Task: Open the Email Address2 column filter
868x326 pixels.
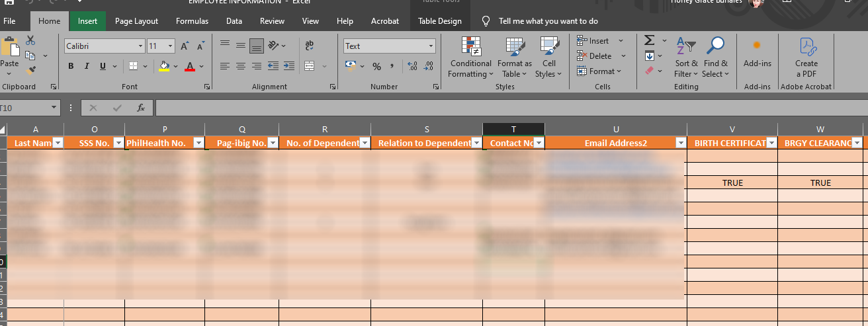Action: tap(681, 143)
